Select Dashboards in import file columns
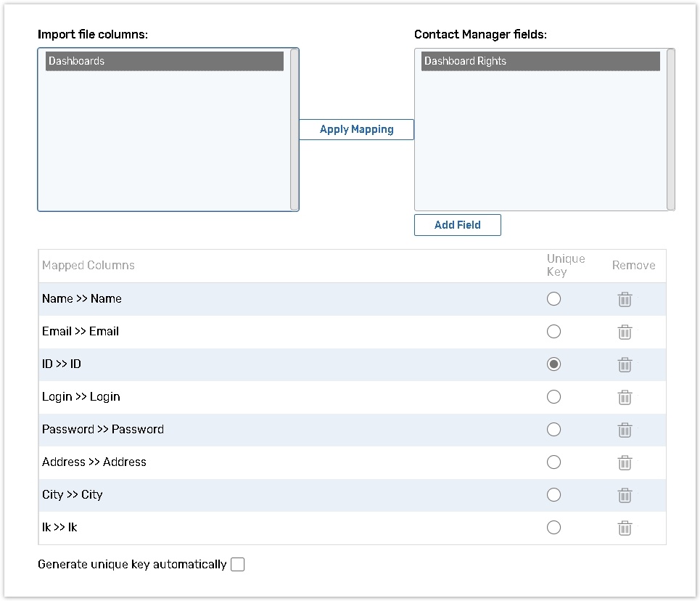This screenshot has height=601, width=700. (164, 61)
